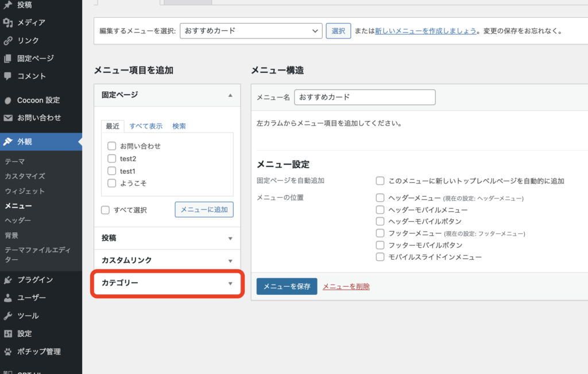Save with the メニューを保存 button
The image size is (588, 374).
(x=287, y=286)
